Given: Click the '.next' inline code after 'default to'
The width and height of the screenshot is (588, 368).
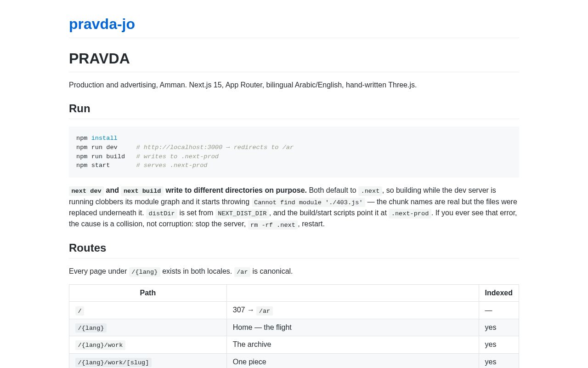Looking at the screenshot, I should click(x=370, y=191).
